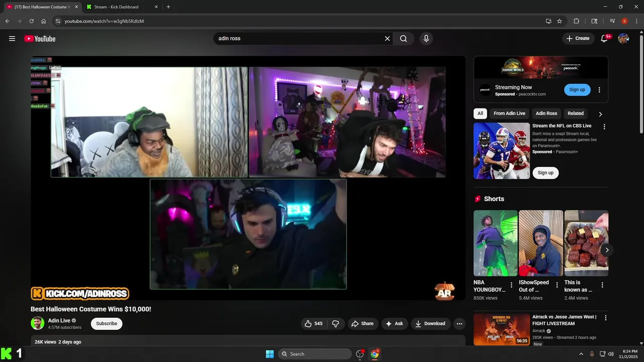644x362 pixels.
Task: Select the Related chip
Action: point(576,114)
